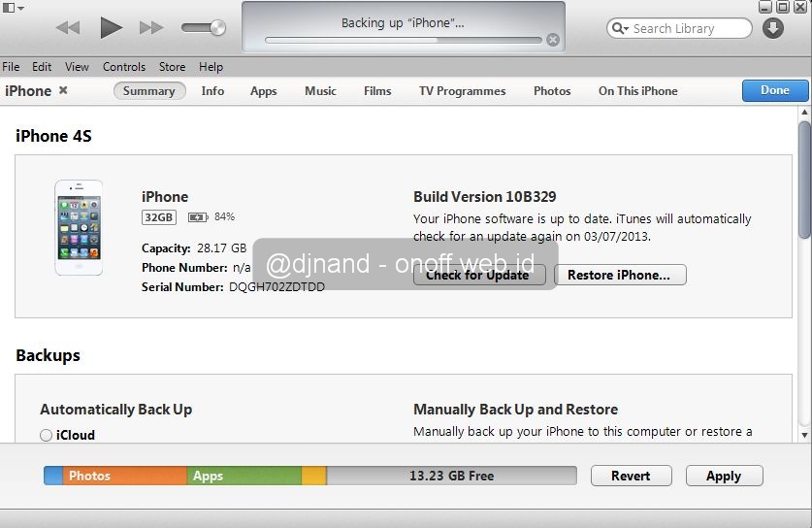Click the yellow Other storage segment
The width and height of the screenshot is (812, 528).
313,476
